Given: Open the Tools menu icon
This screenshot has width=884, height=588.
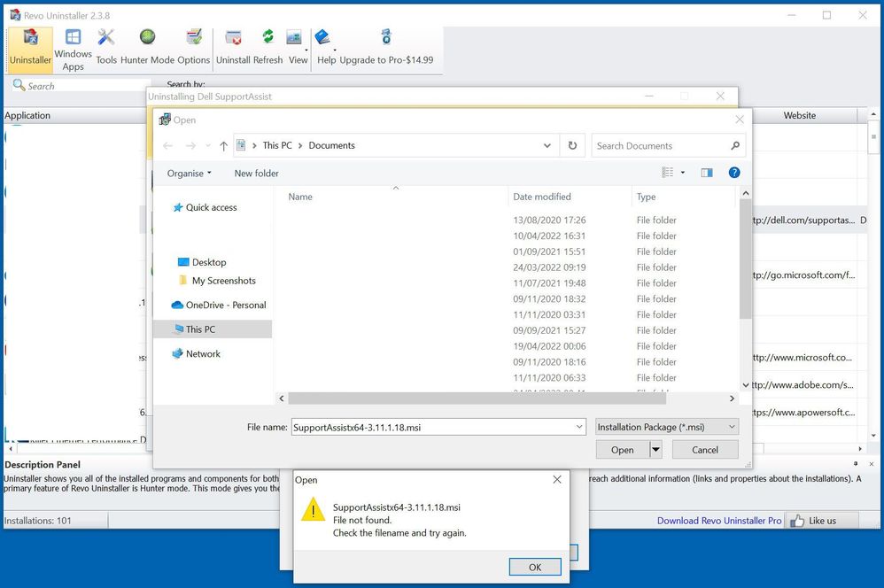Looking at the screenshot, I should click(x=106, y=47).
